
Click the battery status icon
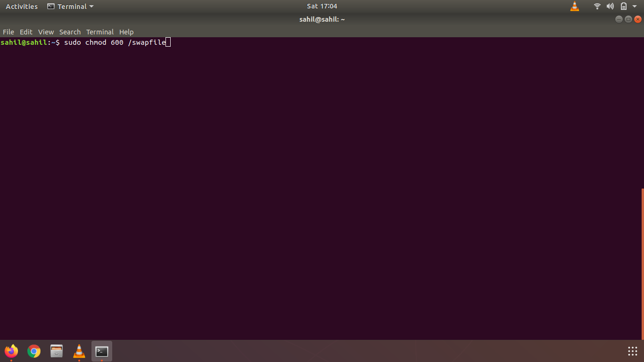[x=623, y=7]
